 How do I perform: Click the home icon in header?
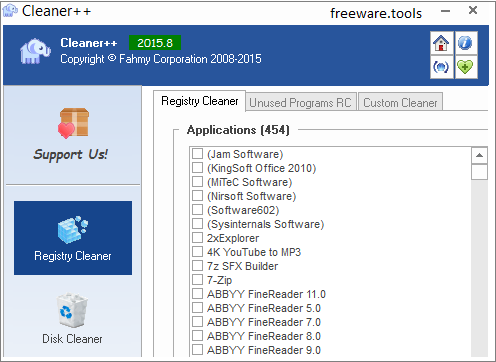pos(441,43)
